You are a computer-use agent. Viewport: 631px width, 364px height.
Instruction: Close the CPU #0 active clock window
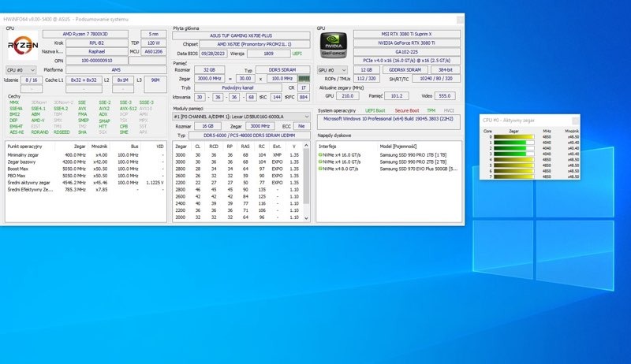pos(576,120)
